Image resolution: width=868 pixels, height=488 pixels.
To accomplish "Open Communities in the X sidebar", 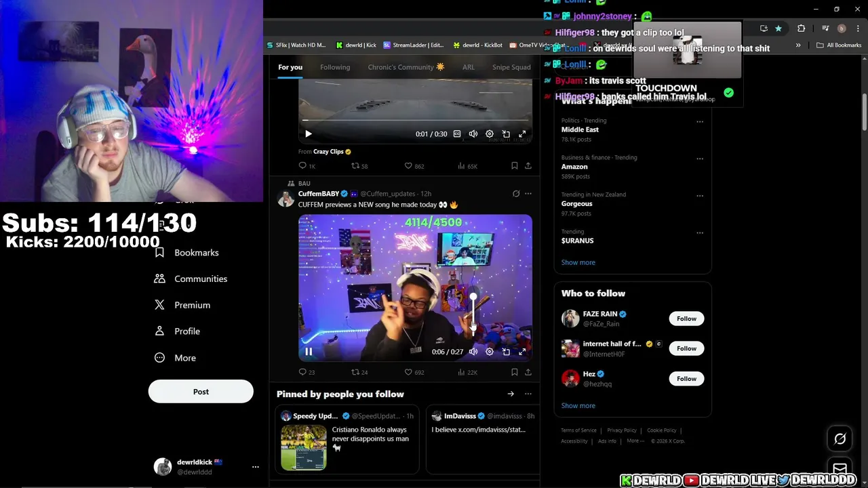I will (x=191, y=279).
